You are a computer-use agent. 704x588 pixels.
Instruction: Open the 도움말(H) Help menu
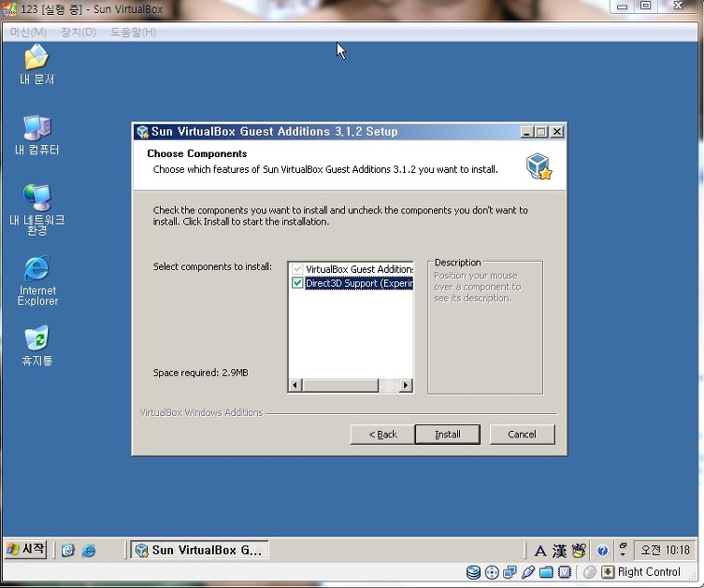[134, 33]
